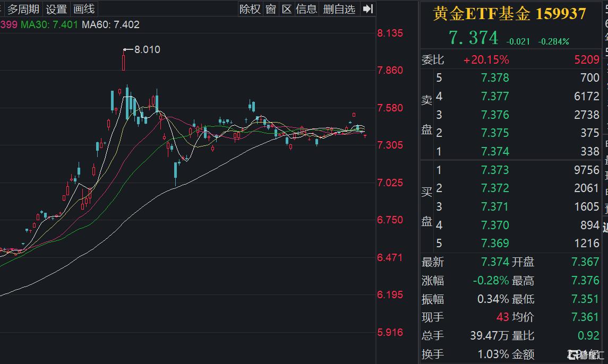
Task: Click the current price 7.374 header
Action: click(x=473, y=38)
